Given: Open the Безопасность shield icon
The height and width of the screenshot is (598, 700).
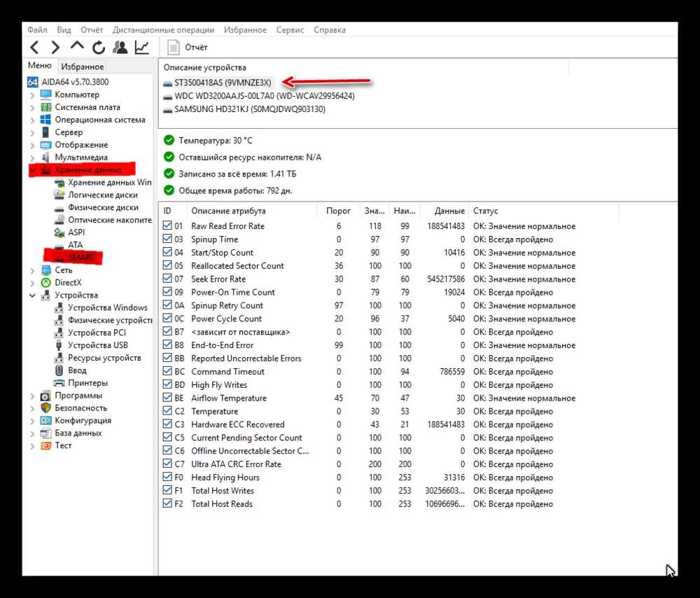Looking at the screenshot, I should (x=45, y=408).
